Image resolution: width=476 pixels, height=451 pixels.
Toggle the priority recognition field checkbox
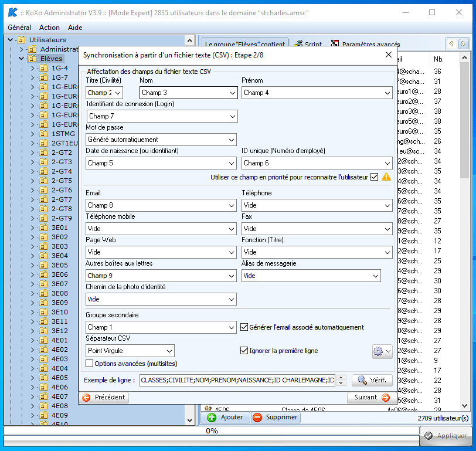(375, 177)
